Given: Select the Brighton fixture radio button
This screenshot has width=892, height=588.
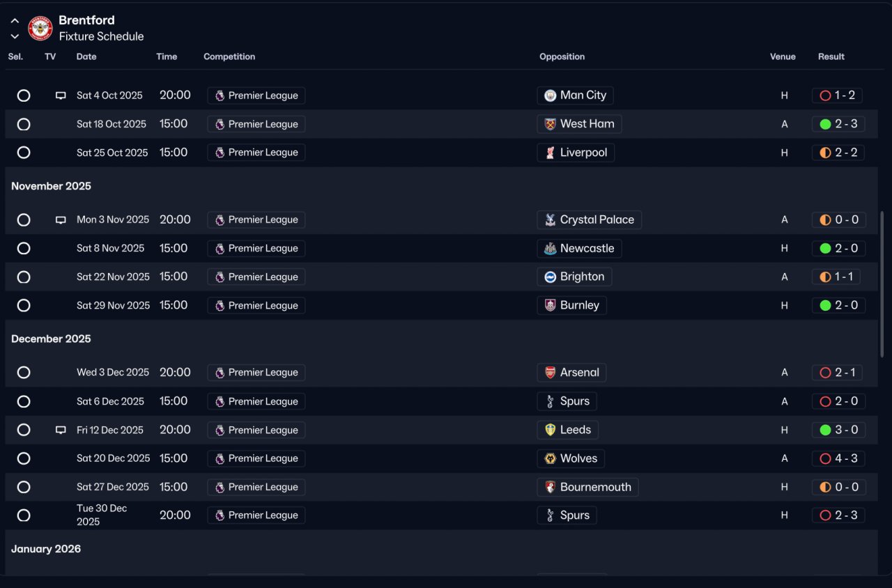Looking at the screenshot, I should click(x=24, y=277).
